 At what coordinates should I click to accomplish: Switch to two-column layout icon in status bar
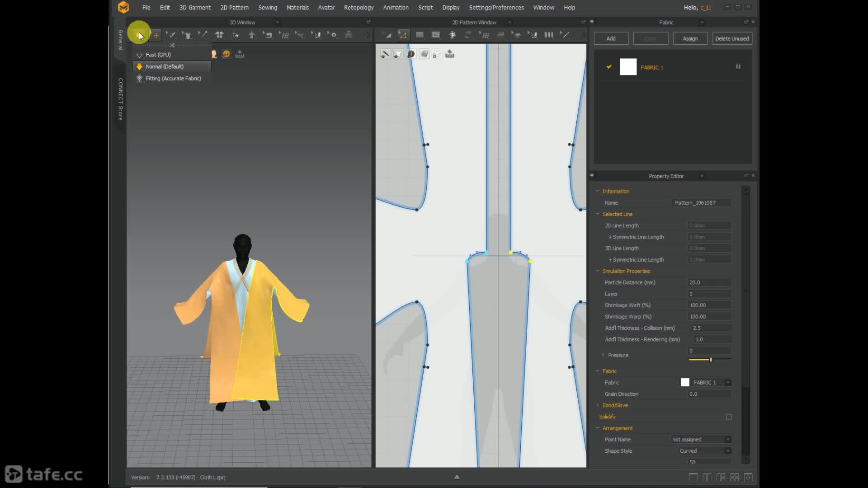pyautogui.click(x=707, y=477)
